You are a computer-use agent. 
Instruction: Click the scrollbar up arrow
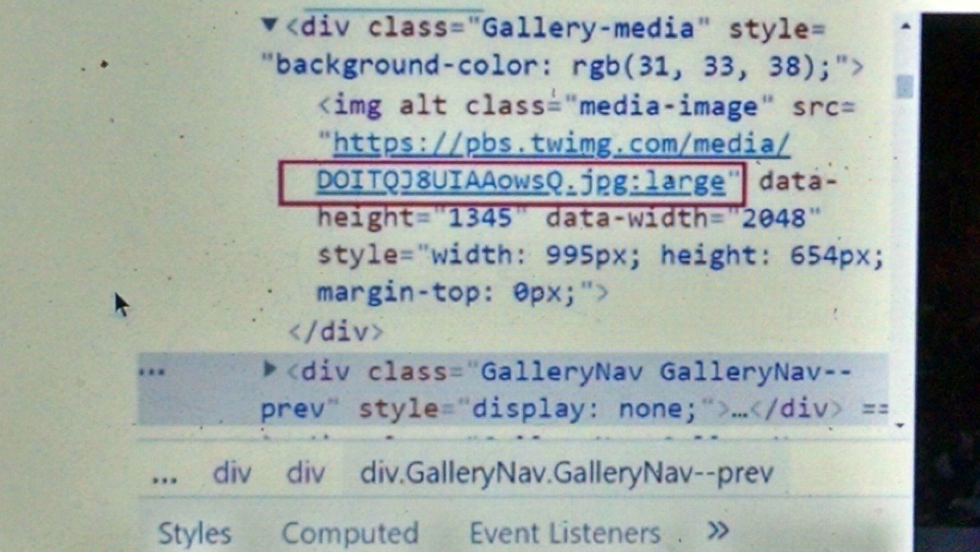coord(906,27)
